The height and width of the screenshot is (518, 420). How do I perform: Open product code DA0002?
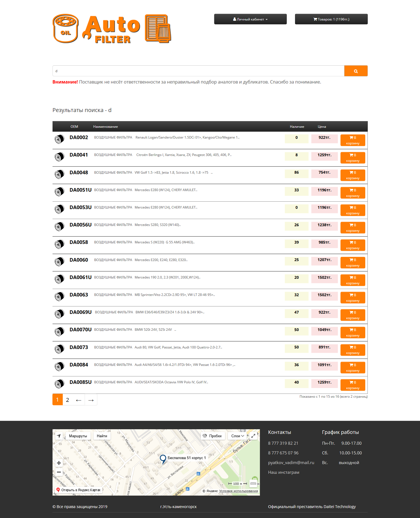coord(79,137)
